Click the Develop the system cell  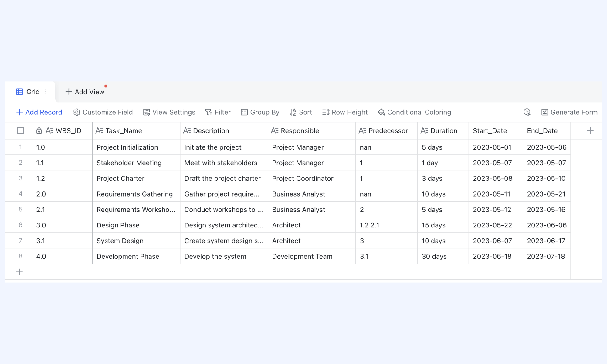(224, 256)
